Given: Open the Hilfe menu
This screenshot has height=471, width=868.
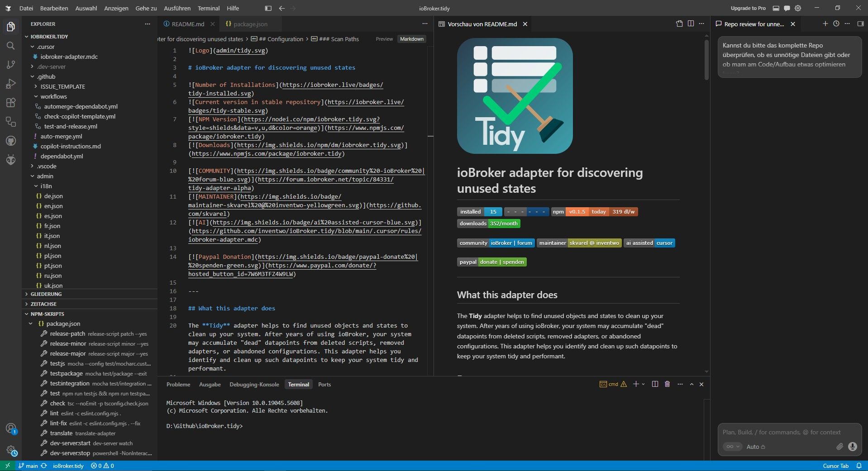Looking at the screenshot, I should point(233,8).
